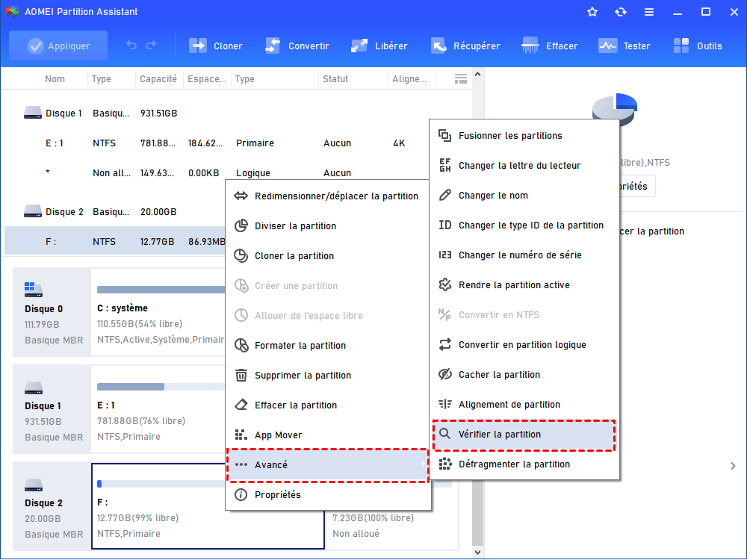Screen dimensions: 747x560
Task: Click the scrollbar down arrow
Action: pos(478,553)
